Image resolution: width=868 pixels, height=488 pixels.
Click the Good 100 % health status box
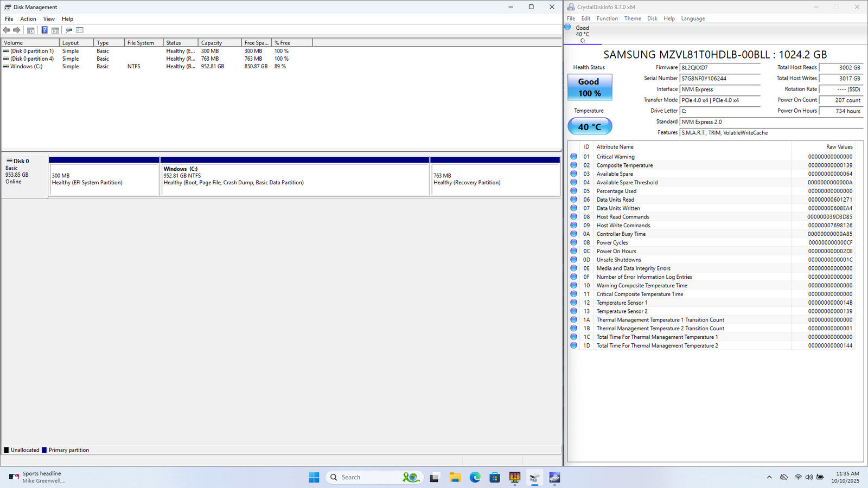589,87
